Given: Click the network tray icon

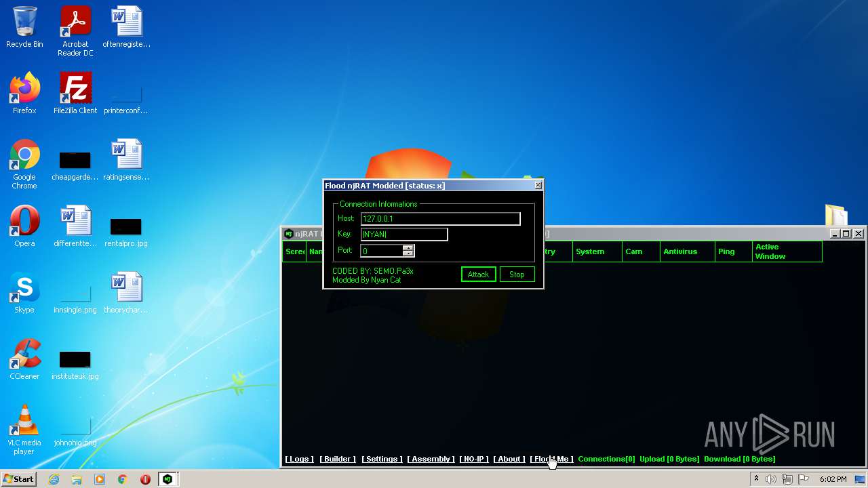Looking at the screenshot, I should pyautogui.click(x=787, y=479).
